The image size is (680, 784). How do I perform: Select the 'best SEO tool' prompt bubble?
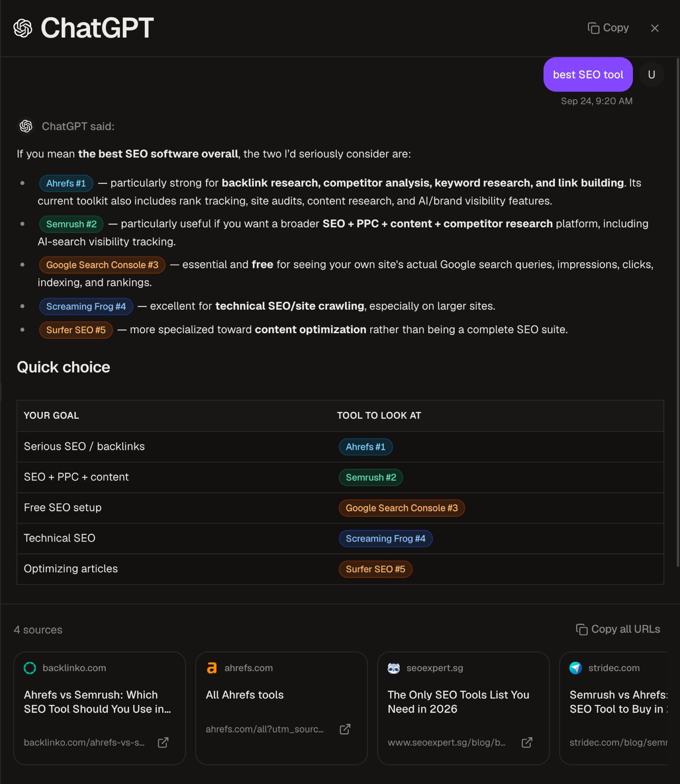[588, 74]
